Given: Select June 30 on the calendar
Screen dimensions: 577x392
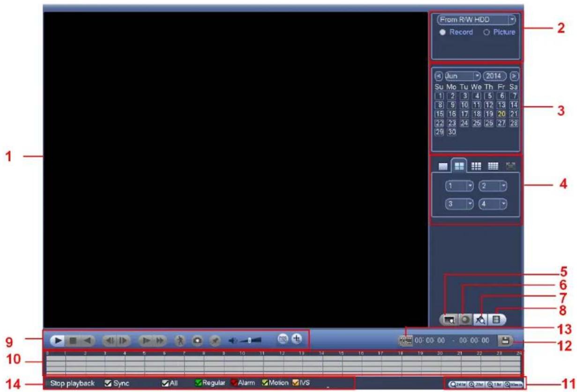Looking at the screenshot, I should click(452, 132).
